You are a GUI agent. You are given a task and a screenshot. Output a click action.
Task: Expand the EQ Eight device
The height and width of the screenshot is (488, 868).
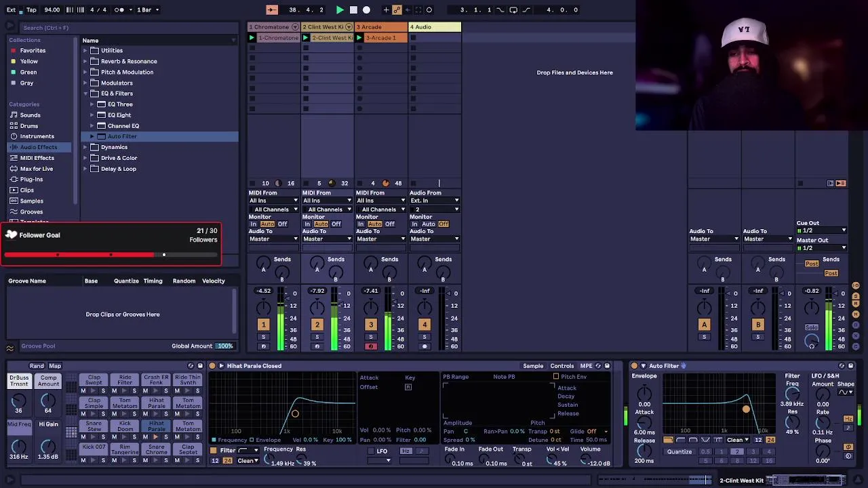tap(92, 115)
